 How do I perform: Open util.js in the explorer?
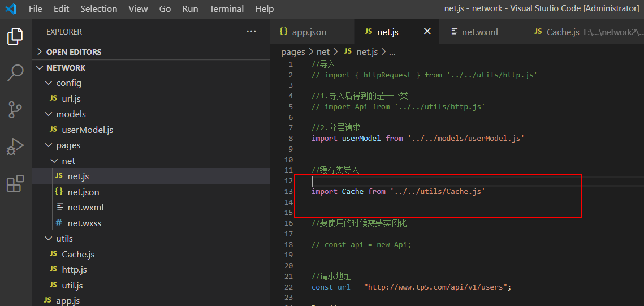(151, 285)
